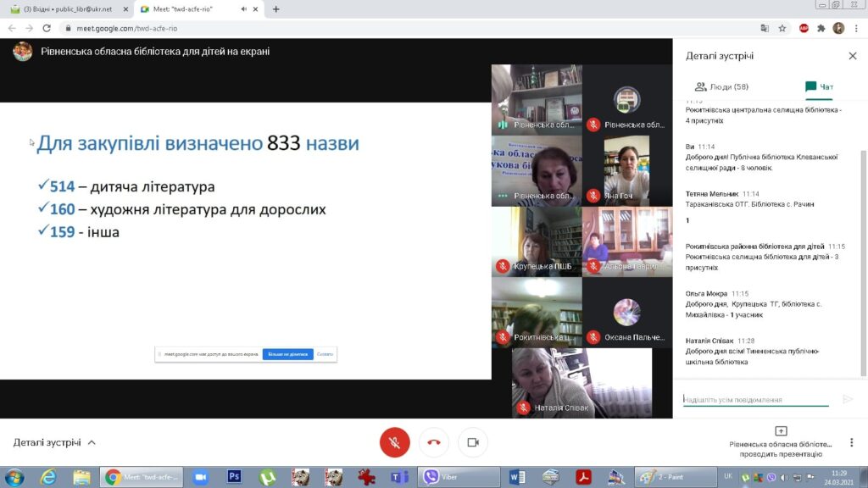Mute the Meet tab via its speaker icon

tap(244, 9)
